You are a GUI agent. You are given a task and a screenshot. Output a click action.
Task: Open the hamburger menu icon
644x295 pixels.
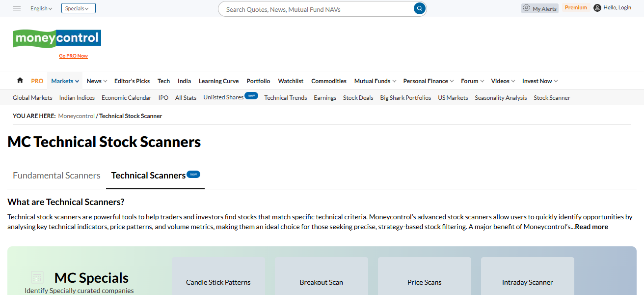[17, 8]
